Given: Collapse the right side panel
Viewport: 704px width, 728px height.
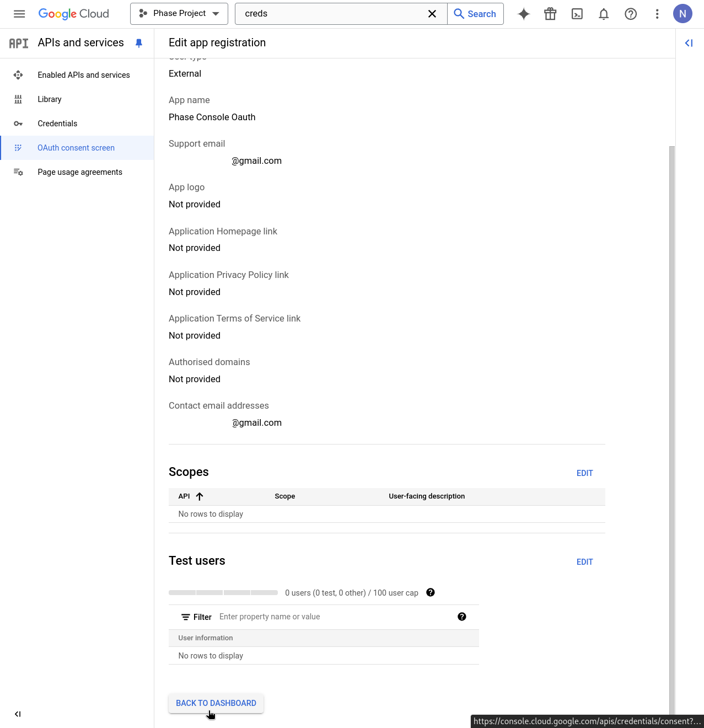Looking at the screenshot, I should click(x=688, y=42).
